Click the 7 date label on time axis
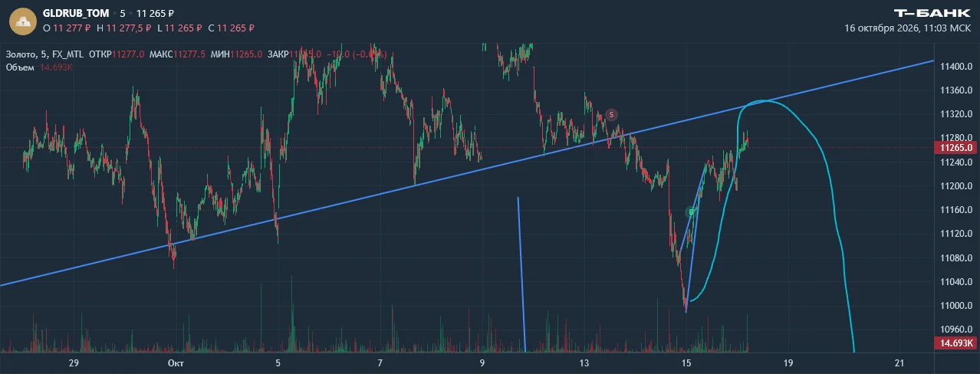 (x=380, y=363)
